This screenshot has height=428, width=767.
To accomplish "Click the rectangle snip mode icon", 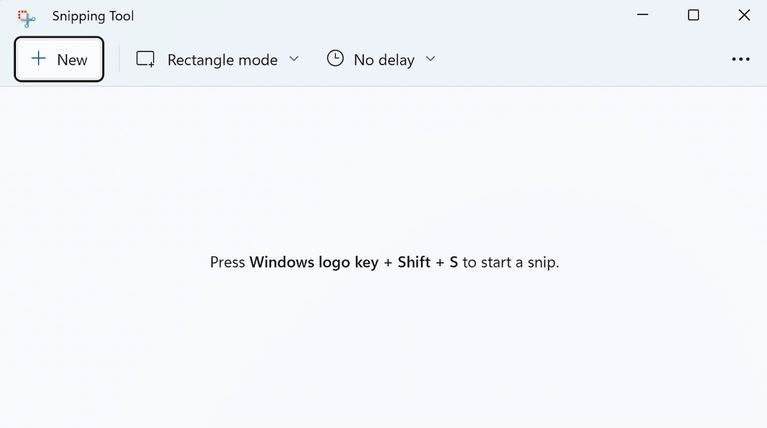I will (146, 59).
